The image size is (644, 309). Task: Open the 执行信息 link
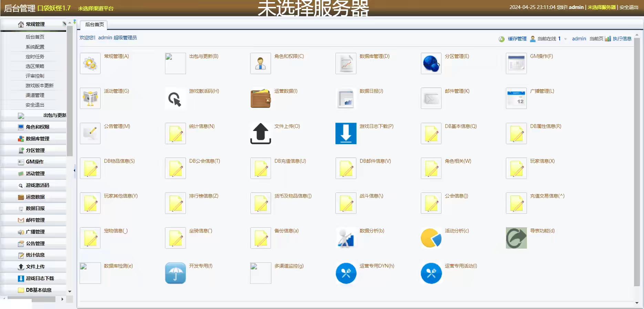622,39
